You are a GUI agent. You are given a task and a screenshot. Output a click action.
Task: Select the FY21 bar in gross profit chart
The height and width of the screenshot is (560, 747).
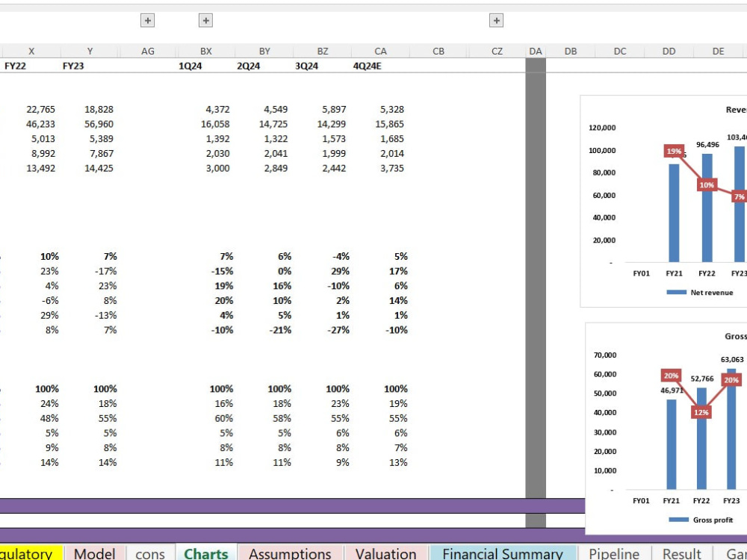[x=672, y=444]
